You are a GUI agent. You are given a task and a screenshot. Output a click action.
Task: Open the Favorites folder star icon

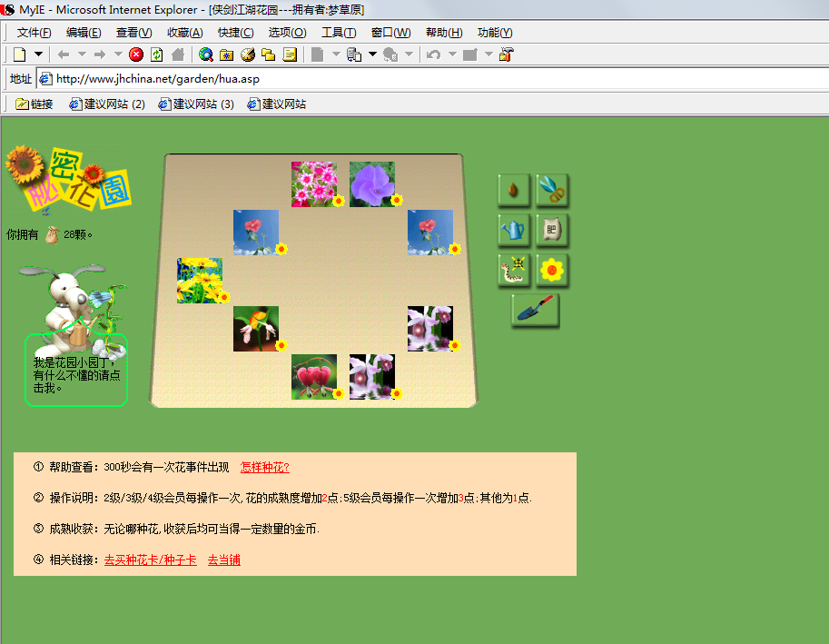click(227, 55)
